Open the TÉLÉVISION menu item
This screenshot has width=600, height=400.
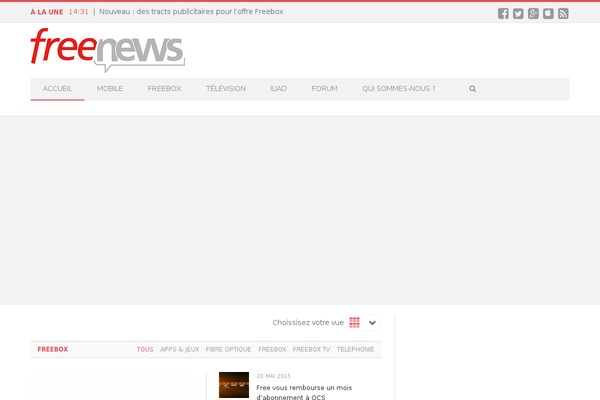point(226,89)
